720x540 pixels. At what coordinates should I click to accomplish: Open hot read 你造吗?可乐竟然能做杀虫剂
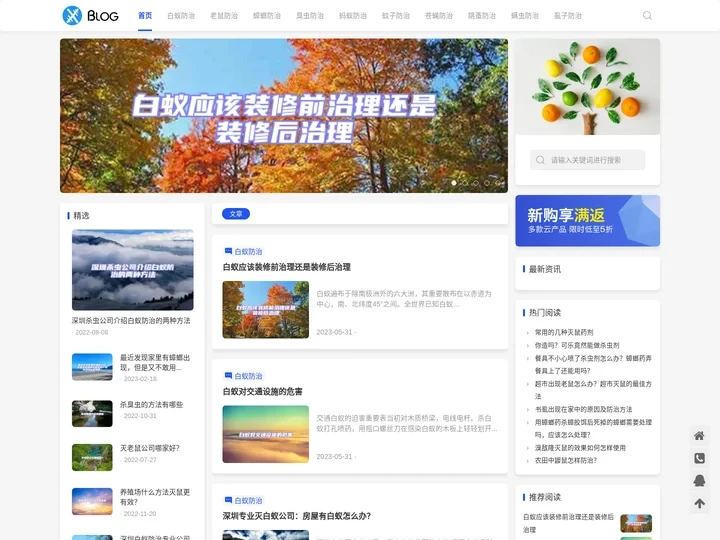(577, 345)
